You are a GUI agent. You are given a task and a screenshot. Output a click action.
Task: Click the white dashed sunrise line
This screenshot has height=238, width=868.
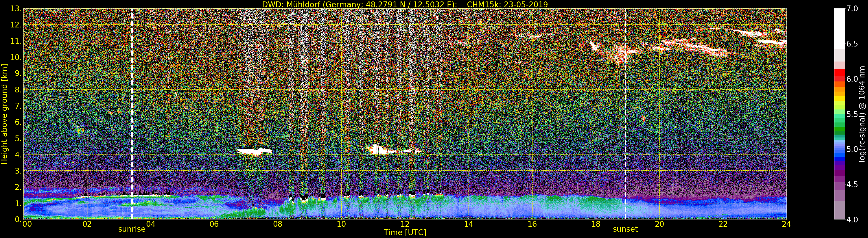point(132,114)
